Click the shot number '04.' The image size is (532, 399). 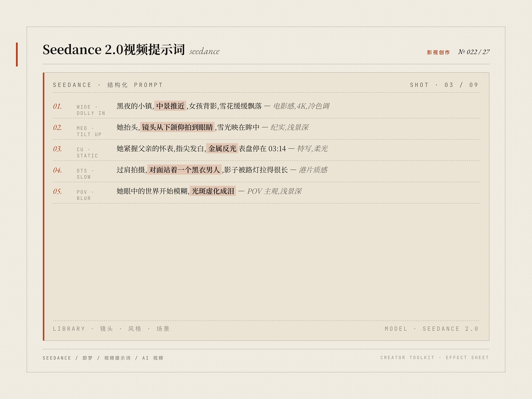click(58, 170)
